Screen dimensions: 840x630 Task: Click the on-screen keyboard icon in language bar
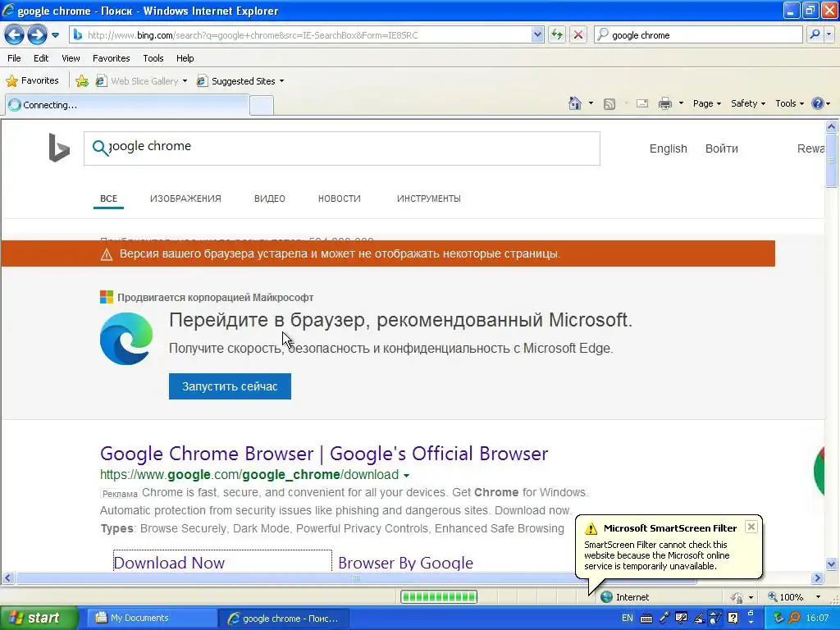click(x=646, y=619)
